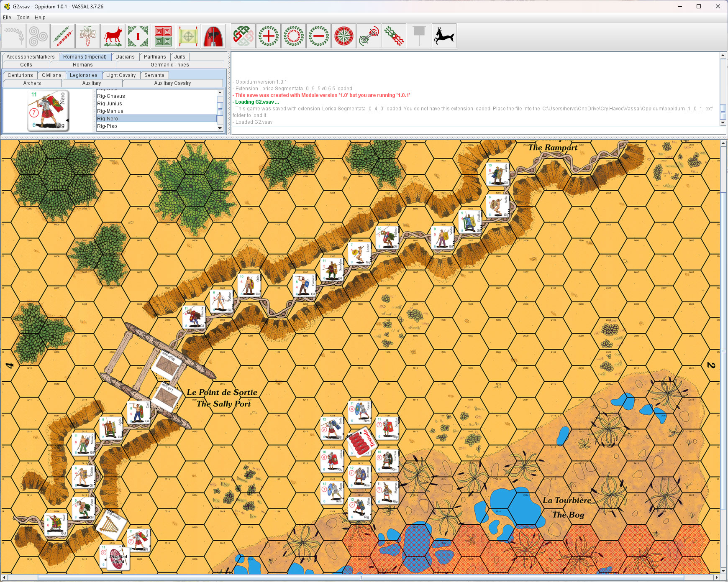Click the green and red laurel branches icon
This screenshot has width=728, height=582.
(63, 36)
